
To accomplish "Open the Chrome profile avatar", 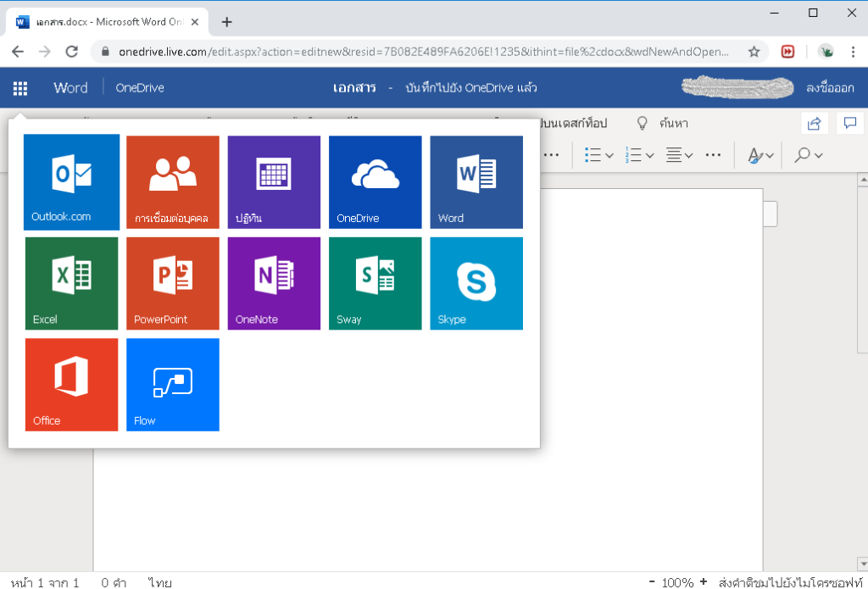I will [x=826, y=52].
